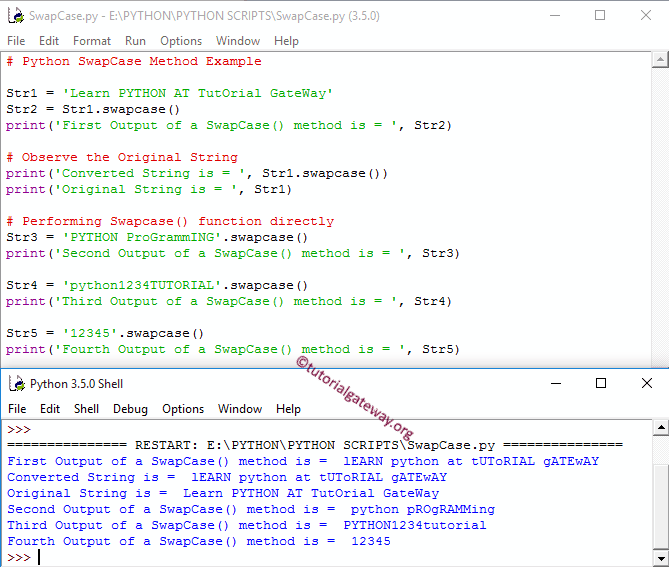The image size is (669, 567).
Task: Open Format menu in editor window
Action: coord(92,41)
